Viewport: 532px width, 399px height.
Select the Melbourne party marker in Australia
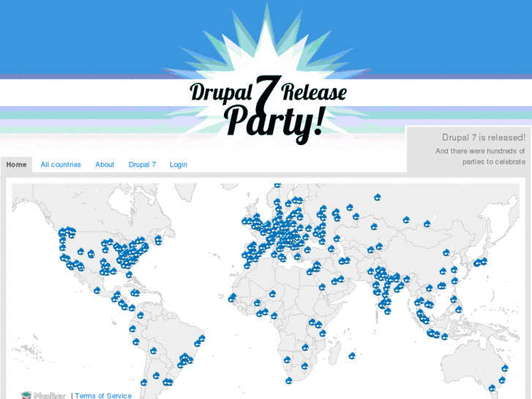(x=492, y=388)
